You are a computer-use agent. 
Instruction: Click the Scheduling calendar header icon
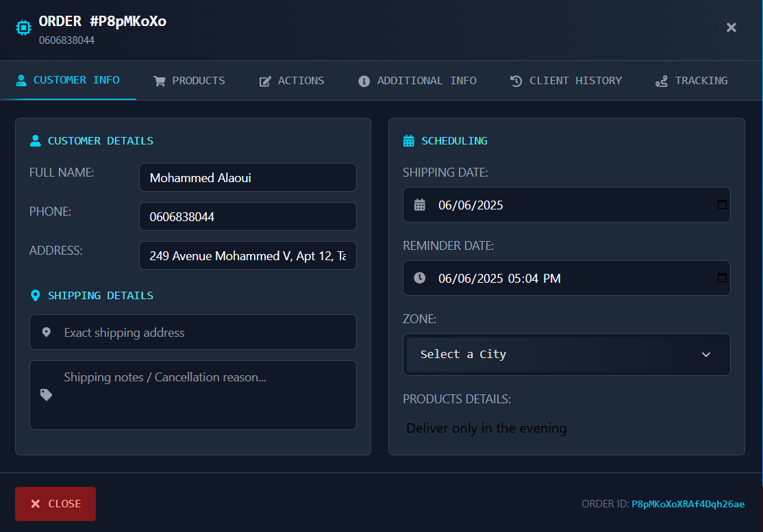click(409, 141)
